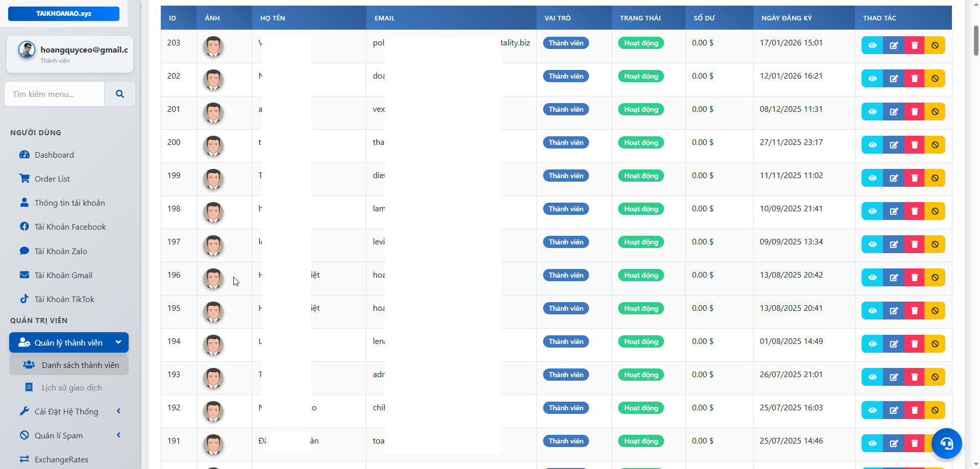View member 196 using eye button
980x469 pixels.
point(872,278)
